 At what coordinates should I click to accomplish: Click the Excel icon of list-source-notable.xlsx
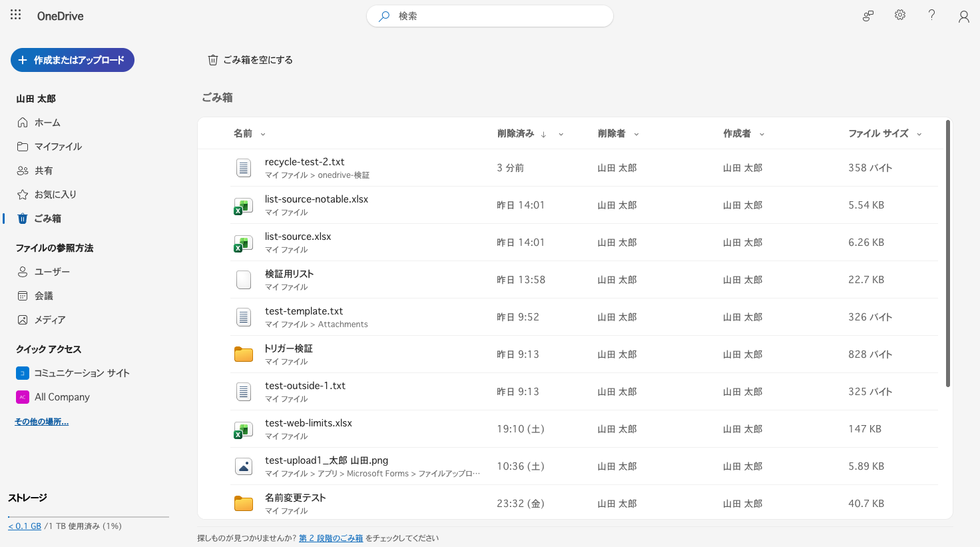click(x=243, y=206)
